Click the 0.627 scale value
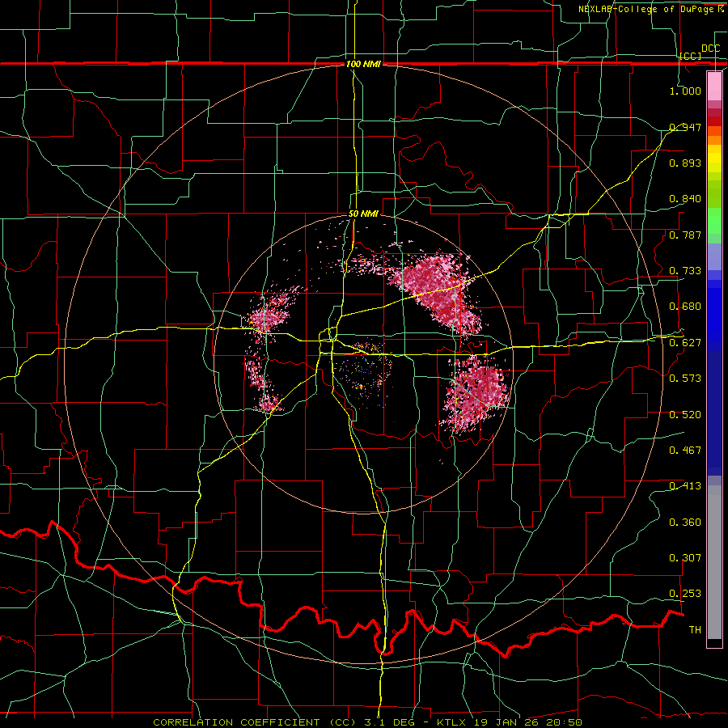This screenshot has width=728, height=728. (685, 343)
